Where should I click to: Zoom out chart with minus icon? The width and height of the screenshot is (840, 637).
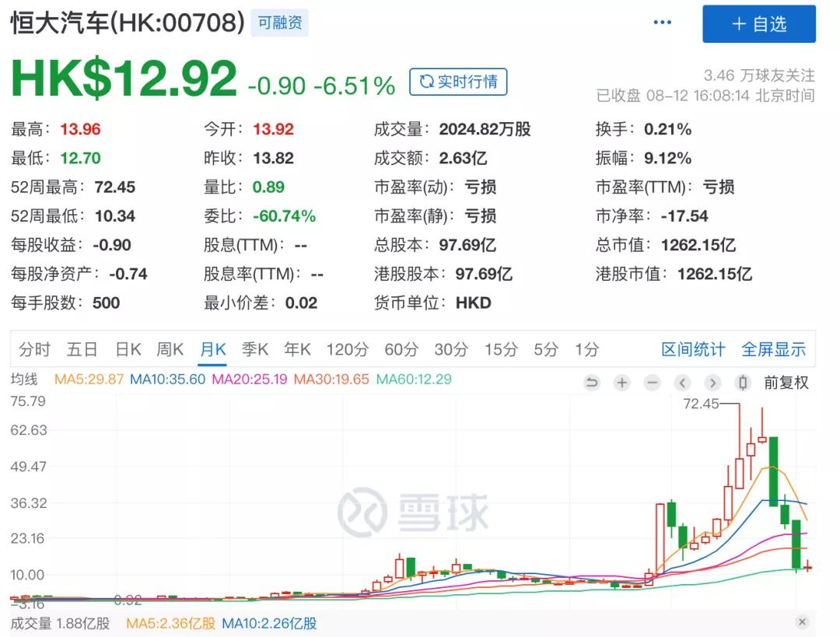tap(652, 383)
